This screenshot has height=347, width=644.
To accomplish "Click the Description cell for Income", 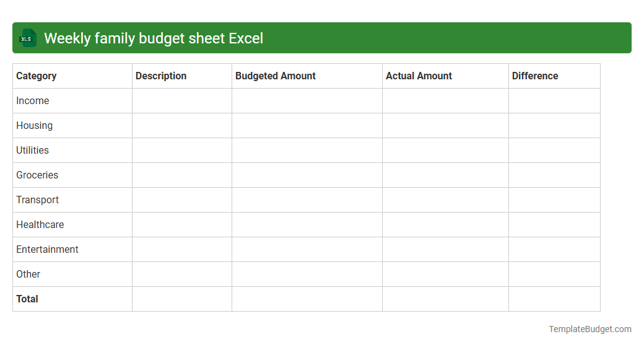I will click(182, 101).
